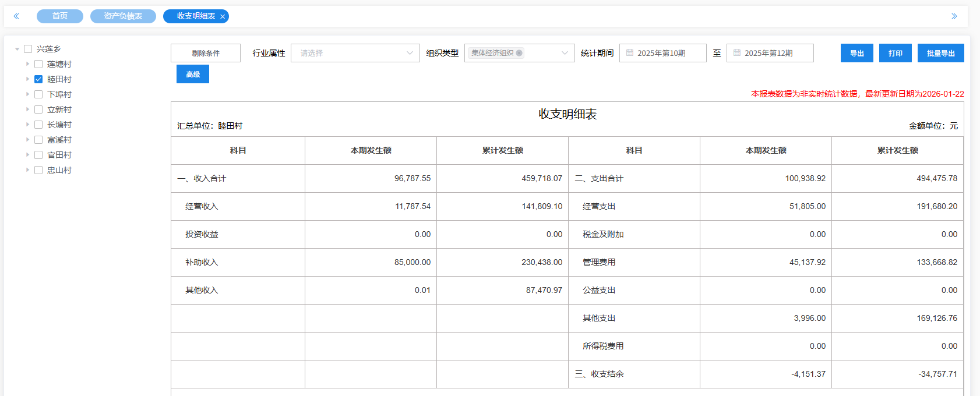Switch to the 资产负债表 tab

pyautogui.click(x=123, y=16)
